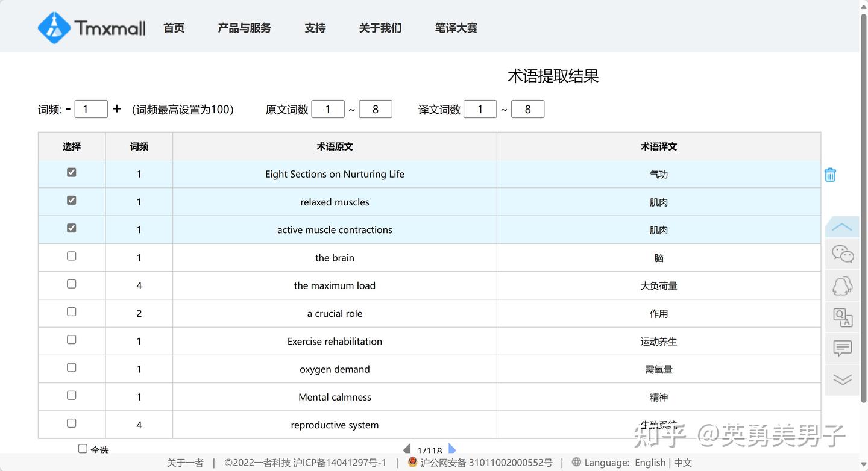Click the 原文词数 minimum input field
Screen dimensions: 868x471
point(328,109)
